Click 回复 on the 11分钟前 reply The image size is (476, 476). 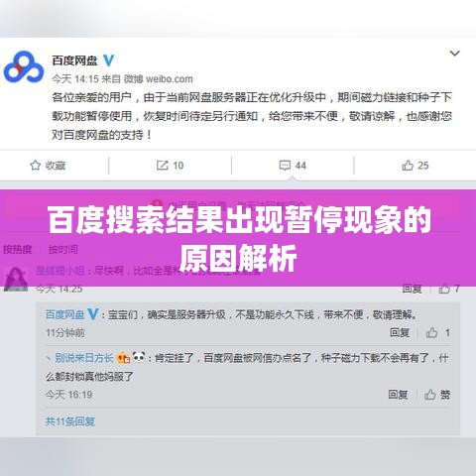click(400, 332)
